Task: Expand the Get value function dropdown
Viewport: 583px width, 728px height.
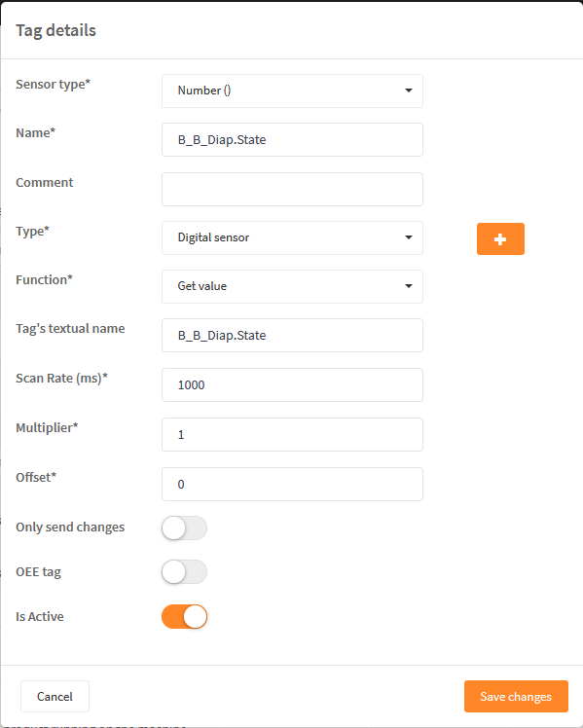Action: pyautogui.click(x=292, y=286)
